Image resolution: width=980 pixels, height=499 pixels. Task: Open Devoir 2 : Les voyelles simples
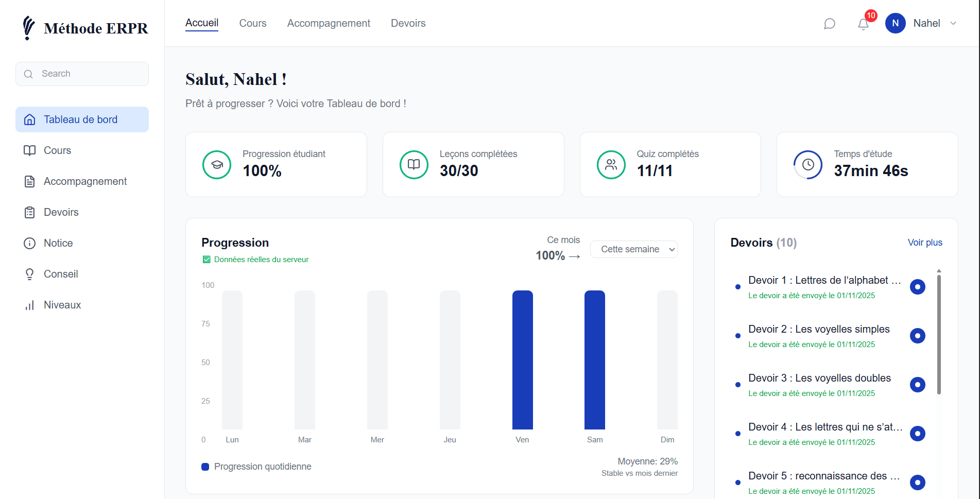point(818,329)
